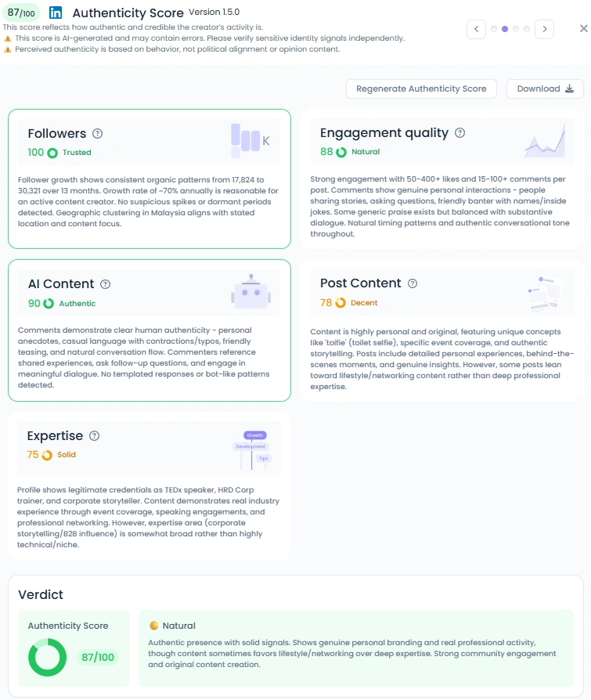This screenshot has width=591, height=700.
Task: Click the 87/100 donut progress chart
Action: [x=47, y=657]
